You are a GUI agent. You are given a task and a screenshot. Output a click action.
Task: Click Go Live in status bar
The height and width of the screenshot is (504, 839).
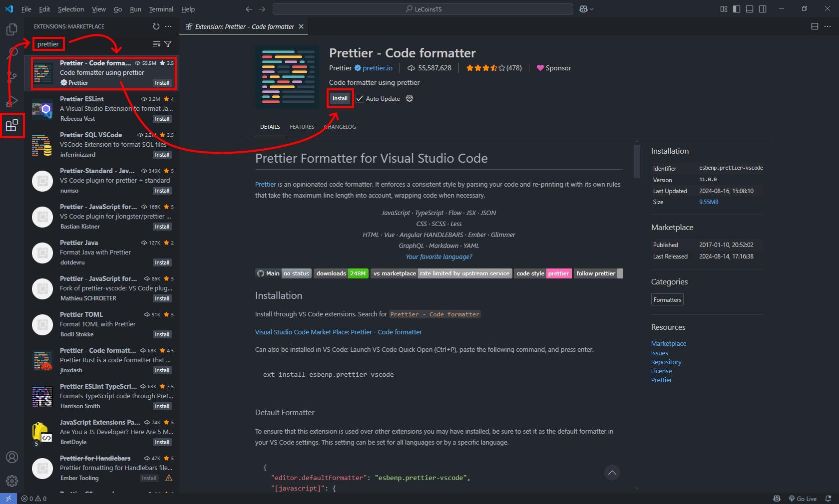click(803, 499)
